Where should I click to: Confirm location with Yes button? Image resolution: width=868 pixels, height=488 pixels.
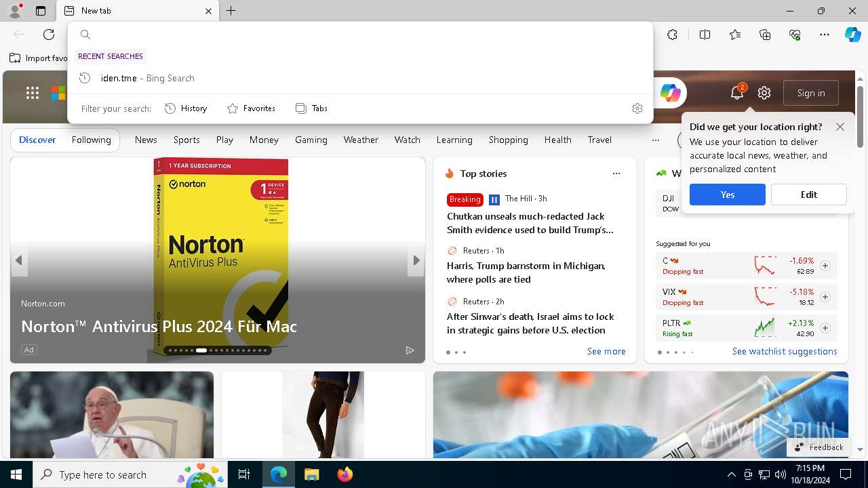(x=728, y=195)
